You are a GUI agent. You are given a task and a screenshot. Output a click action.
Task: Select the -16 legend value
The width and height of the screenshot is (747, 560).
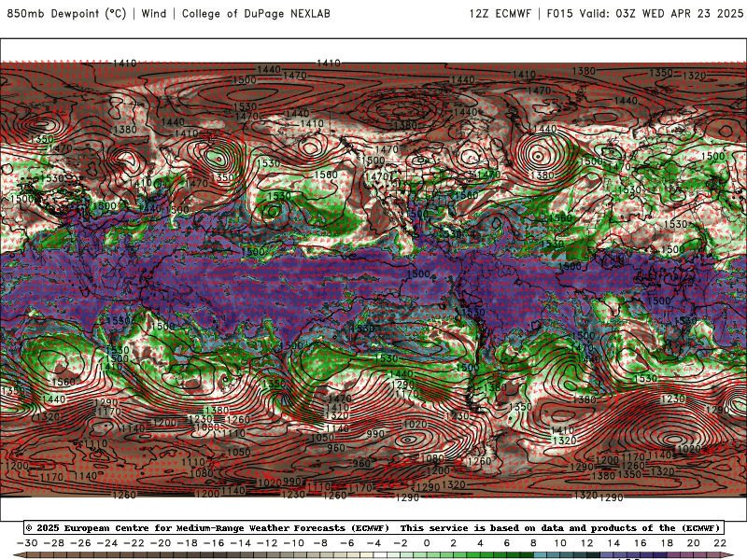pyautogui.click(x=214, y=543)
